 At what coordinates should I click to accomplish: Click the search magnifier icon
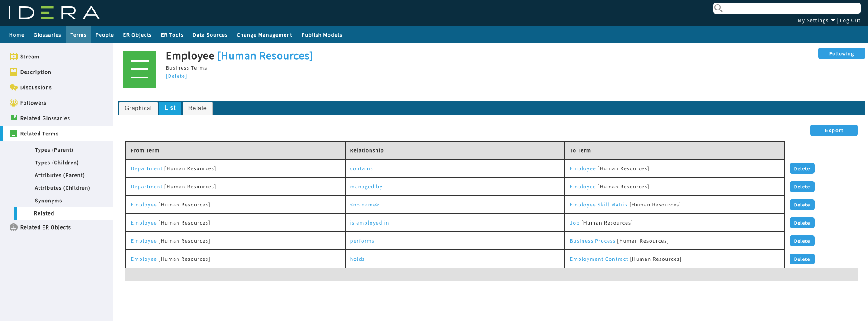point(719,8)
